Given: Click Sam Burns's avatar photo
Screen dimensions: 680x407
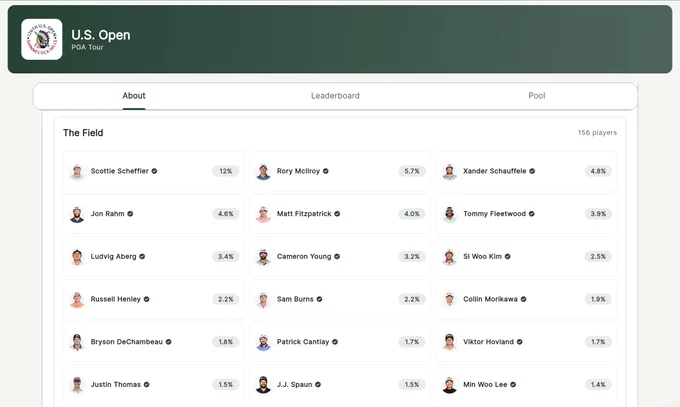Looking at the screenshot, I should [263, 299].
